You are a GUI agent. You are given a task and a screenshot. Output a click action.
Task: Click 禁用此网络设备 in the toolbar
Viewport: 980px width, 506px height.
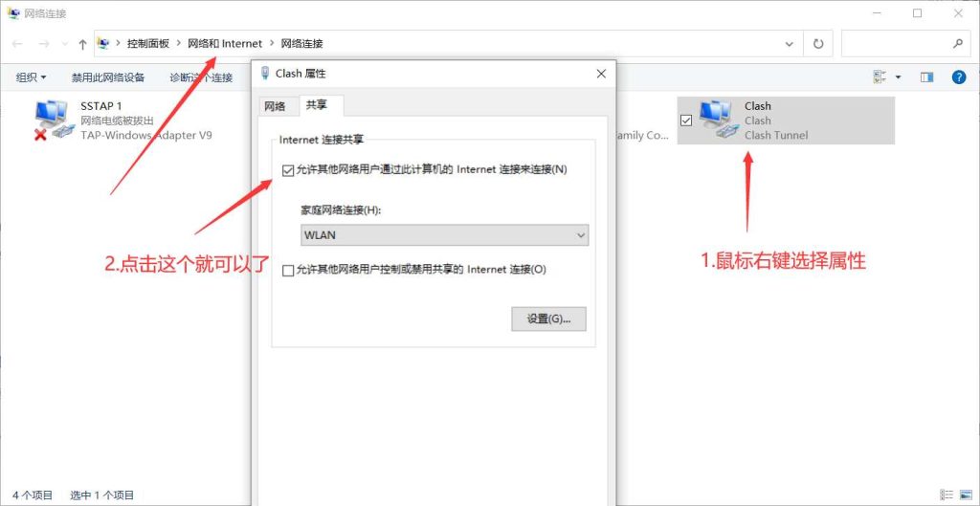[107, 77]
